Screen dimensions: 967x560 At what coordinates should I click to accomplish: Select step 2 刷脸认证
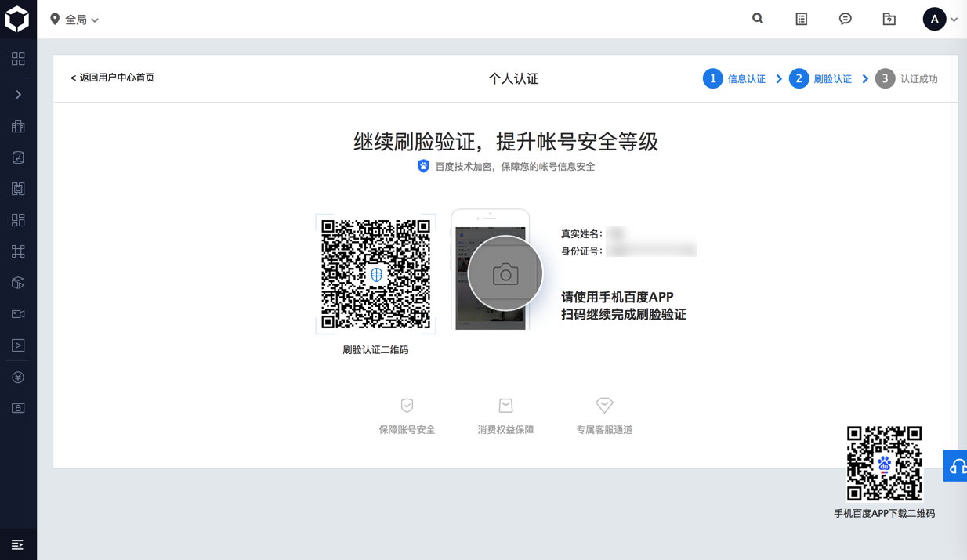click(x=820, y=78)
